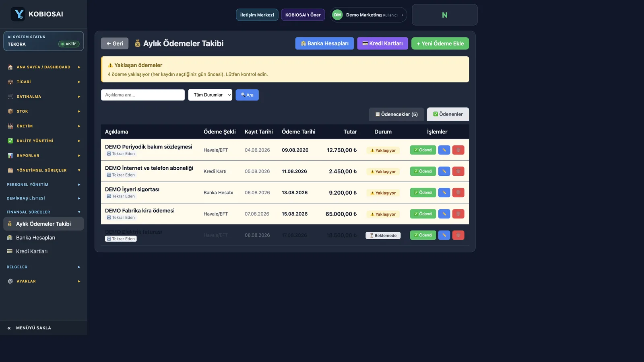Mark Fabrika kira ödemesi as Ödendi
Viewport: 644px width, 362px height.
tap(423, 214)
